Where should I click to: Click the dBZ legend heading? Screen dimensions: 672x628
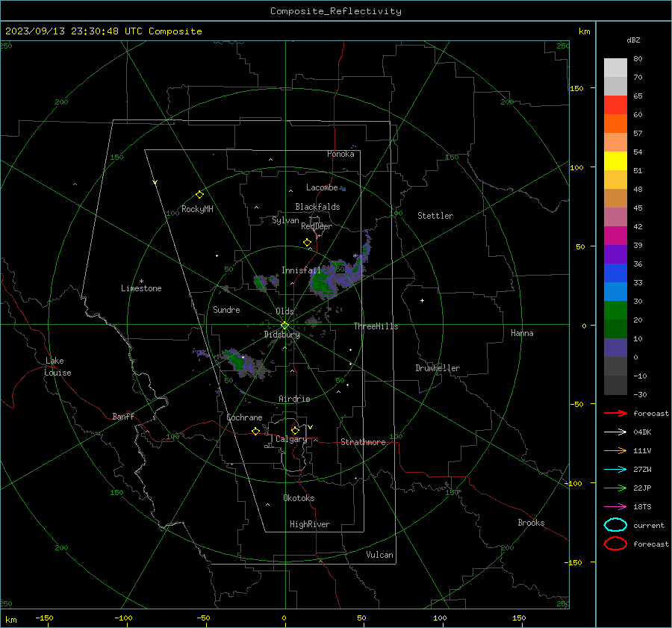tap(633, 40)
